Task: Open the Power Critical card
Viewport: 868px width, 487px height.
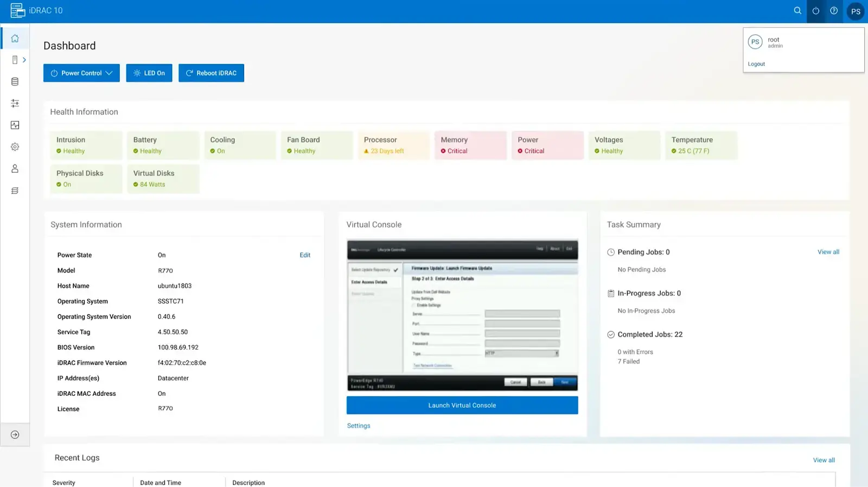Action: coord(548,145)
